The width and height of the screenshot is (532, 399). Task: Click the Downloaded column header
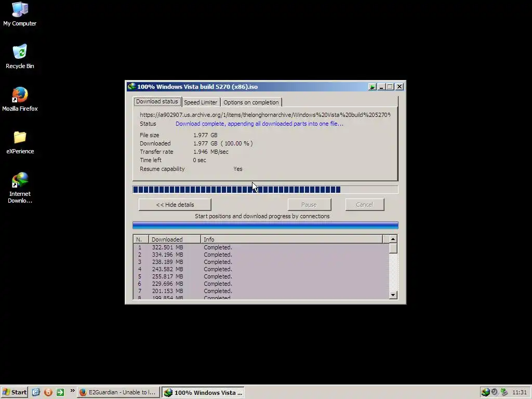(x=175, y=239)
